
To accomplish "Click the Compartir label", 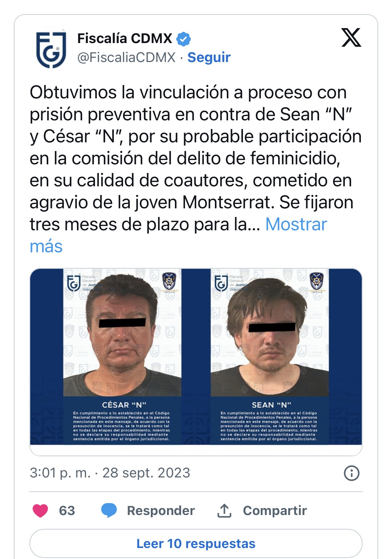I will coord(275,510).
